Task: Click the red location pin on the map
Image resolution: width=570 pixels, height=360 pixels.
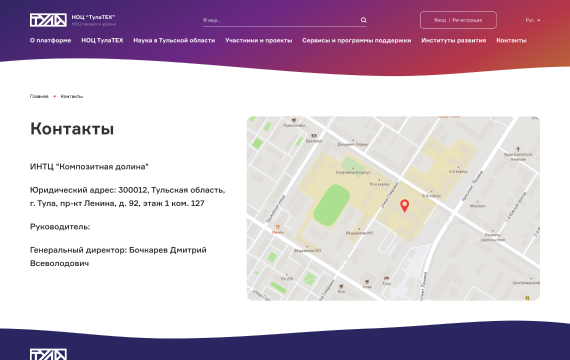Action: (405, 205)
